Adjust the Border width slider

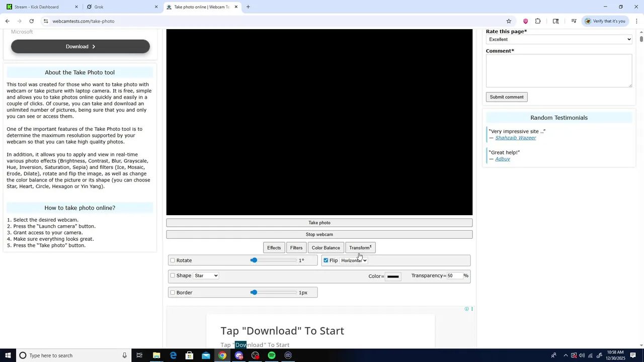pos(274,293)
